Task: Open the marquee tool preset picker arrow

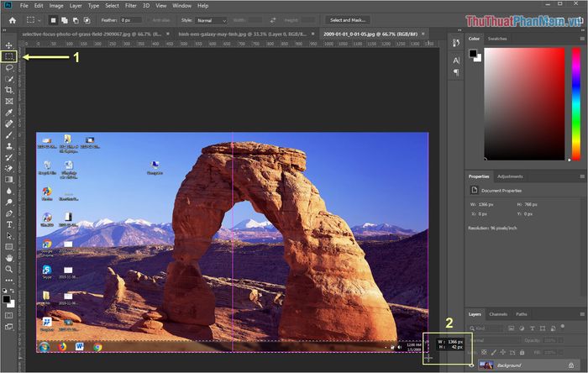Action: (39, 21)
